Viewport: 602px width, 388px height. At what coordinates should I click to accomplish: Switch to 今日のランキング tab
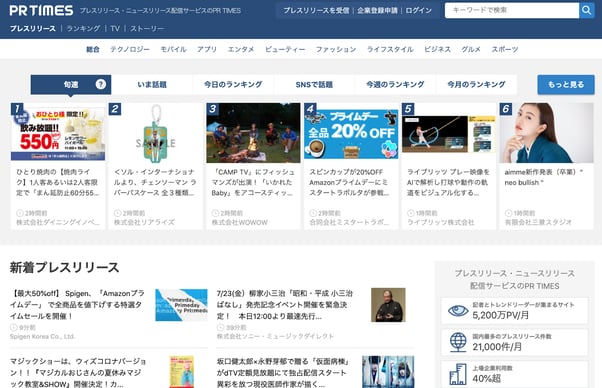click(233, 84)
